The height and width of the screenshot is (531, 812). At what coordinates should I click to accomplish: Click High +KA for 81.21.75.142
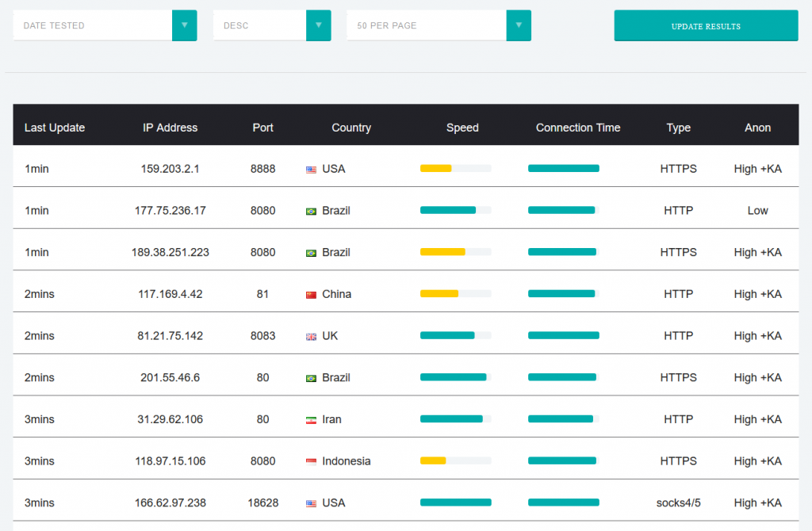tap(757, 336)
